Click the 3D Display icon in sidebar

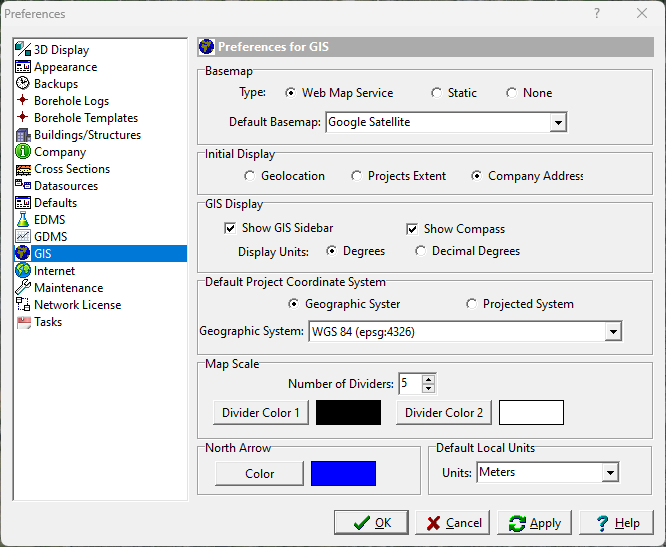[x=23, y=50]
